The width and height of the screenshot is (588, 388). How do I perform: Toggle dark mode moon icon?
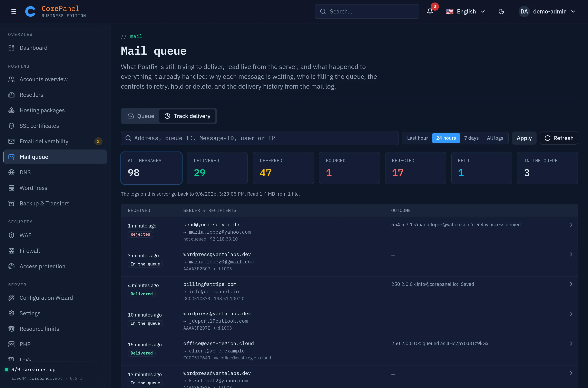click(501, 11)
